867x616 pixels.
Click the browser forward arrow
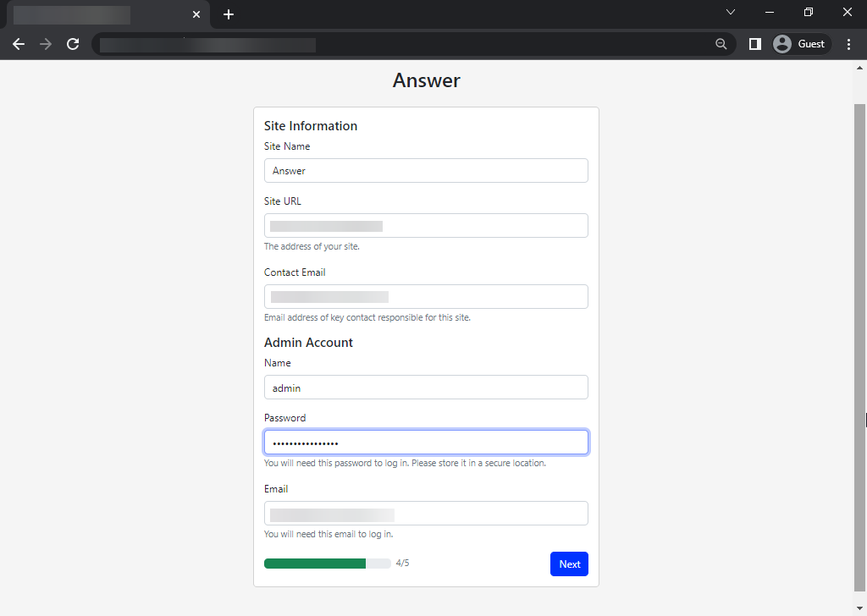tap(46, 44)
